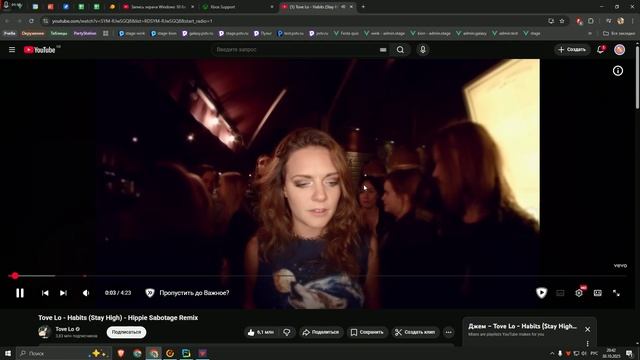Screen dimensions: 640x360
Task: Open 'PartyStation' bookmark folder
Action: 84,33
